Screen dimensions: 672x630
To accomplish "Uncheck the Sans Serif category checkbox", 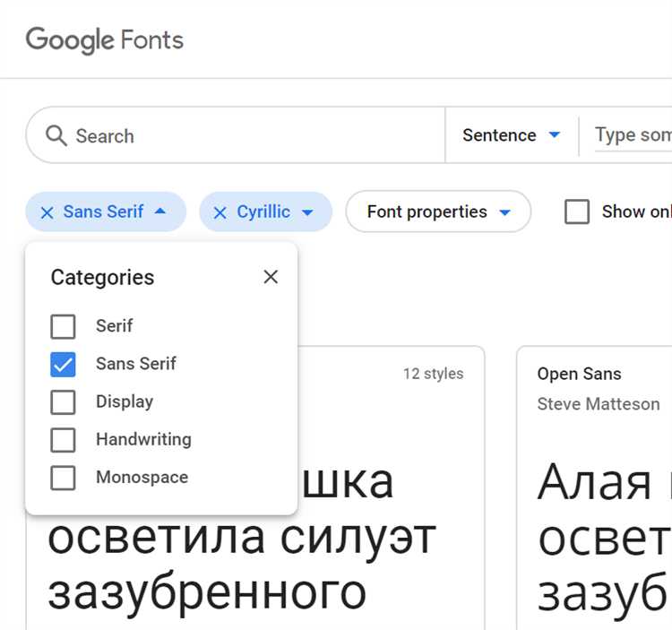I will (x=63, y=364).
